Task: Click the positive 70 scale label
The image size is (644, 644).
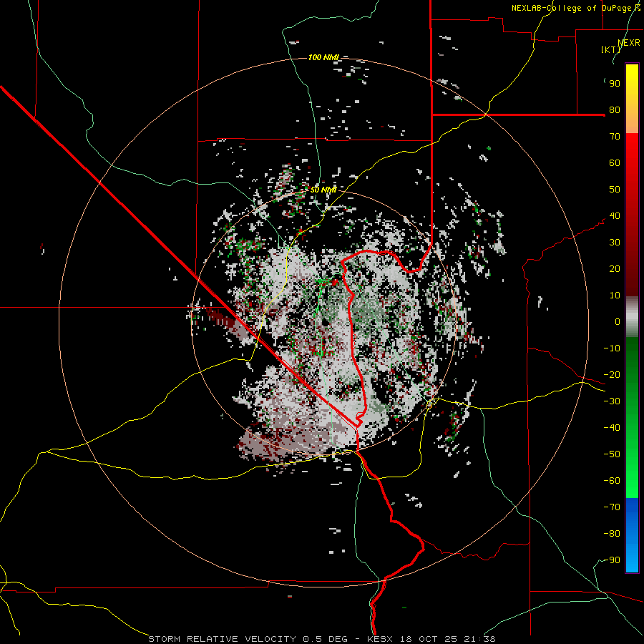Action: 615,137
